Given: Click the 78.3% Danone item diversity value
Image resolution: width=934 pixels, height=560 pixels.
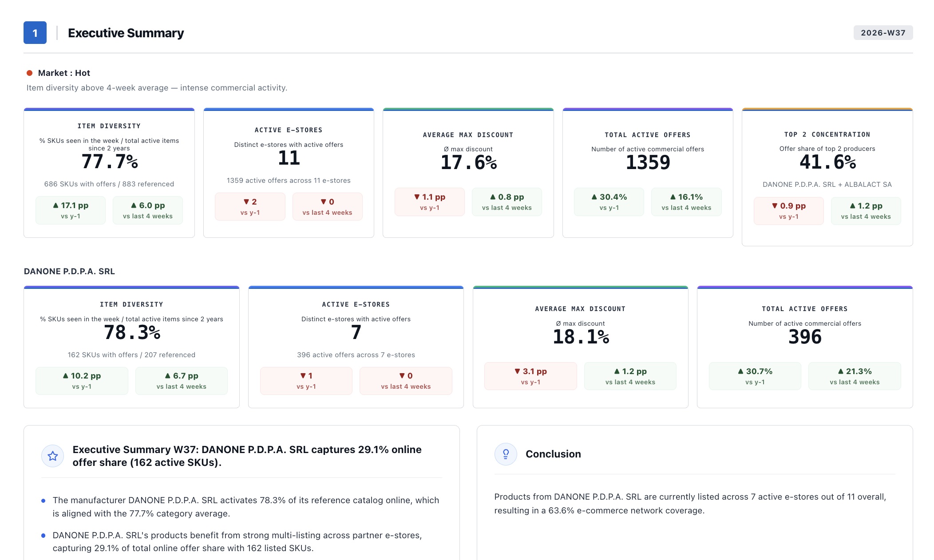Looking at the screenshot, I should click(x=132, y=332).
